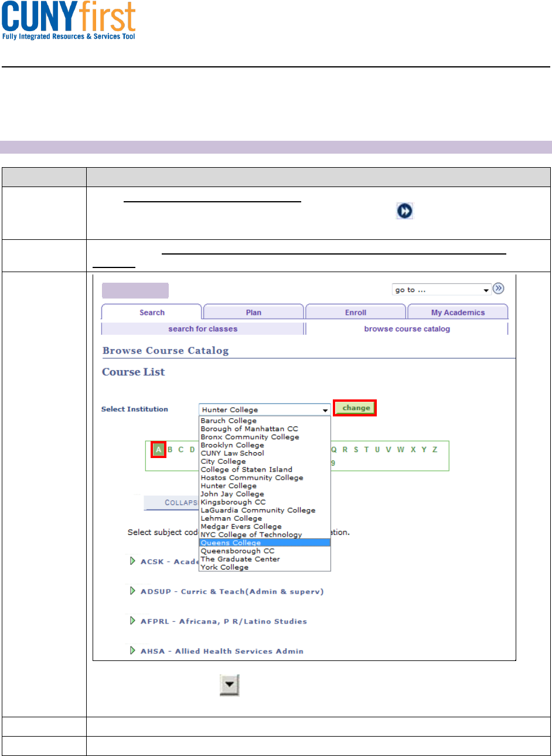The image size is (552, 756).
Task: Choose Lehman College option
Action: click(265, 518)
